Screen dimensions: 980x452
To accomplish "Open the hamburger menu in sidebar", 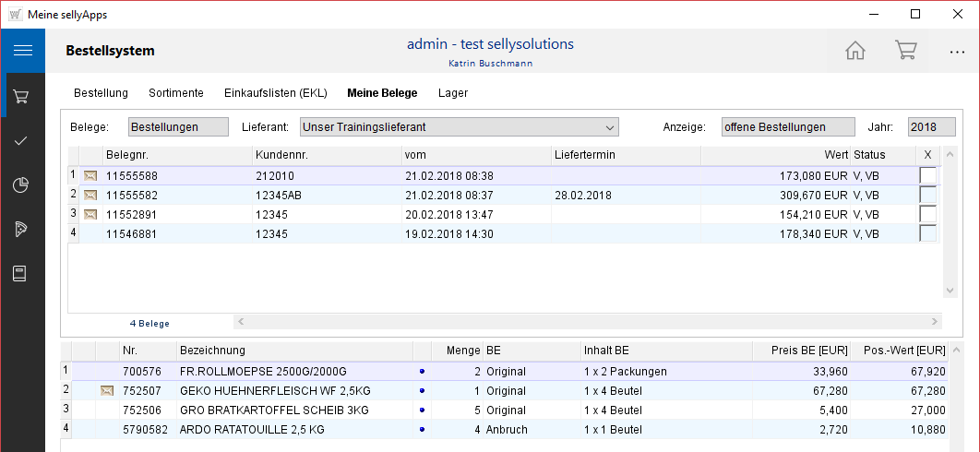I will click(x=22, y=51).
